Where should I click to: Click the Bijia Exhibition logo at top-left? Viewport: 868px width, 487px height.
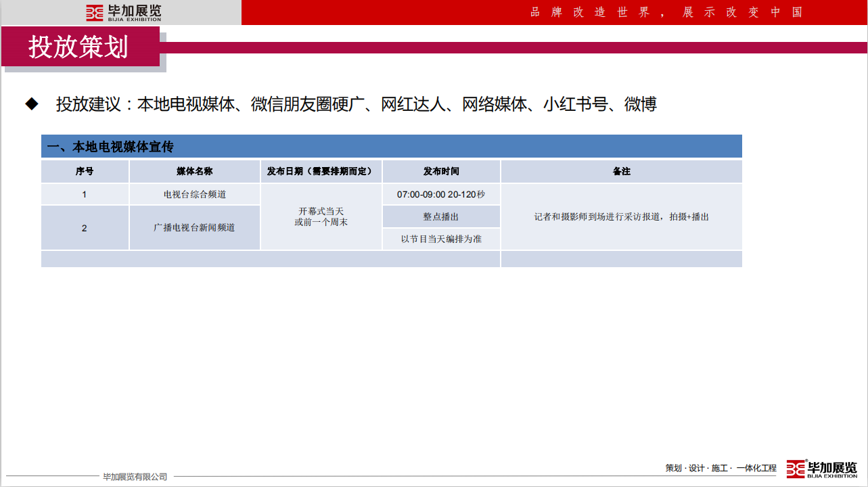pos(124,12)
